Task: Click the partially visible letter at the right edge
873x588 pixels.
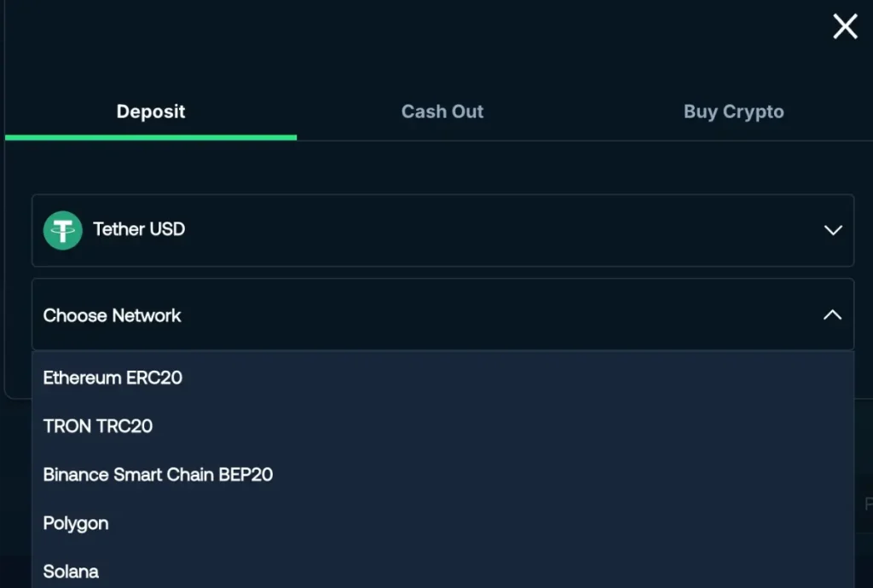Action: tap(868, 504)
